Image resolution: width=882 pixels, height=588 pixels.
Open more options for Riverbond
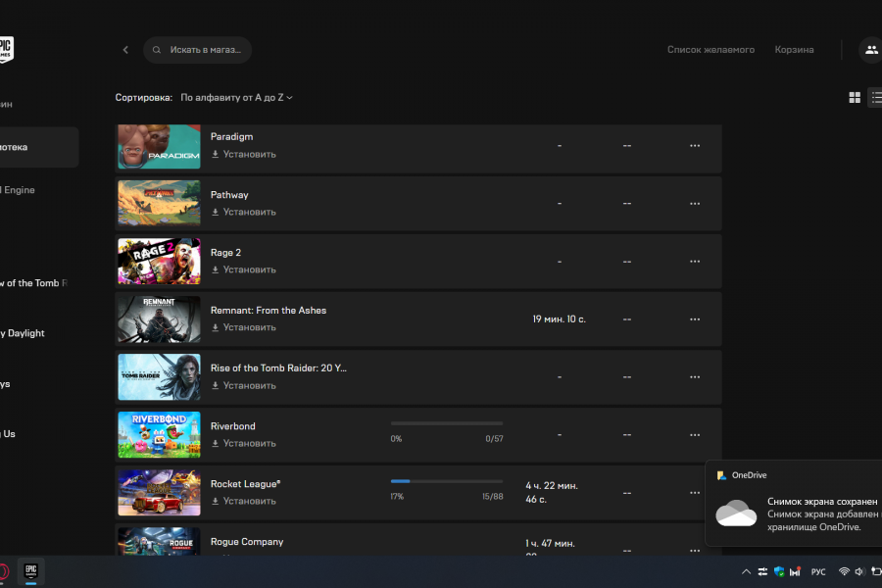[x=695, y=435]
